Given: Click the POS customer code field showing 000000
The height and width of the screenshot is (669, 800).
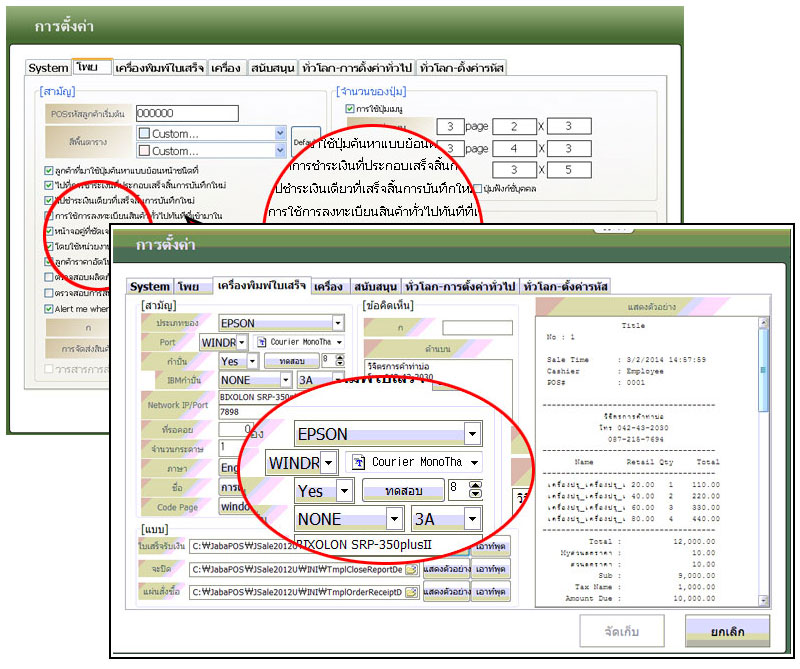Looking at the screenshot, I should [x=187, y=113].
